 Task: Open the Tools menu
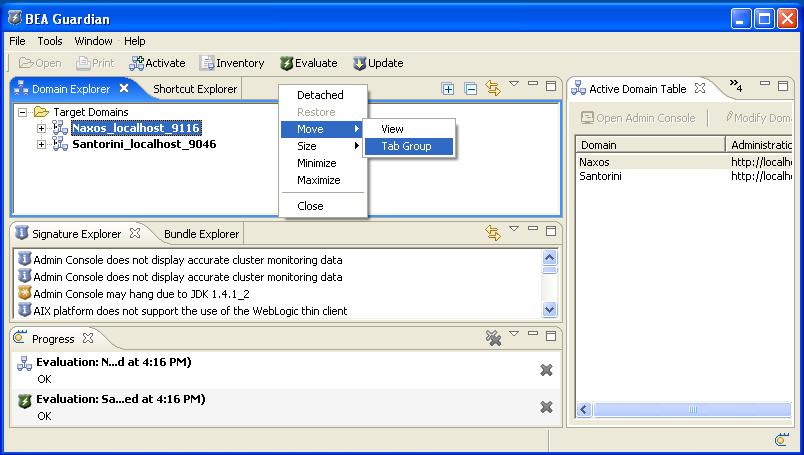pyautogui.click(x=50, y=41)
